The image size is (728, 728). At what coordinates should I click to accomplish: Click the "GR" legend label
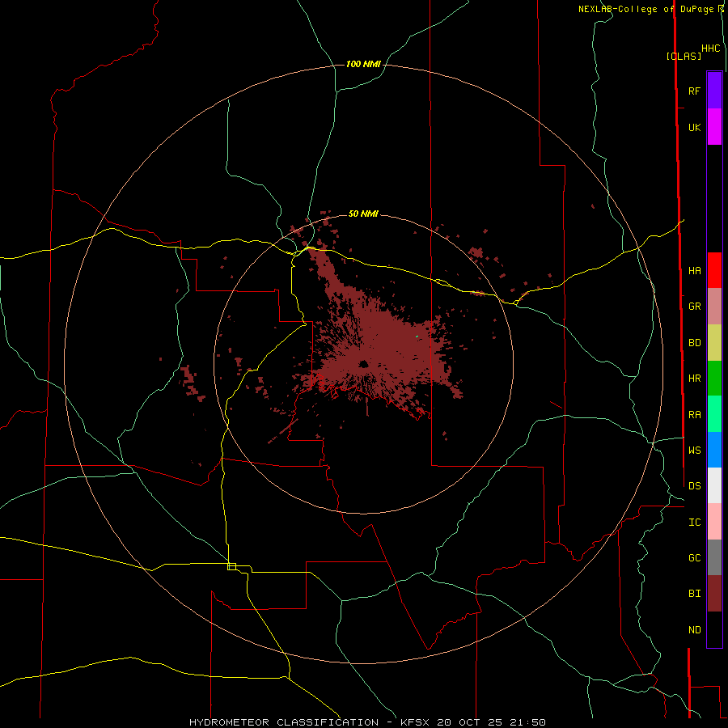pyautogui.click(x=694, y=307)
